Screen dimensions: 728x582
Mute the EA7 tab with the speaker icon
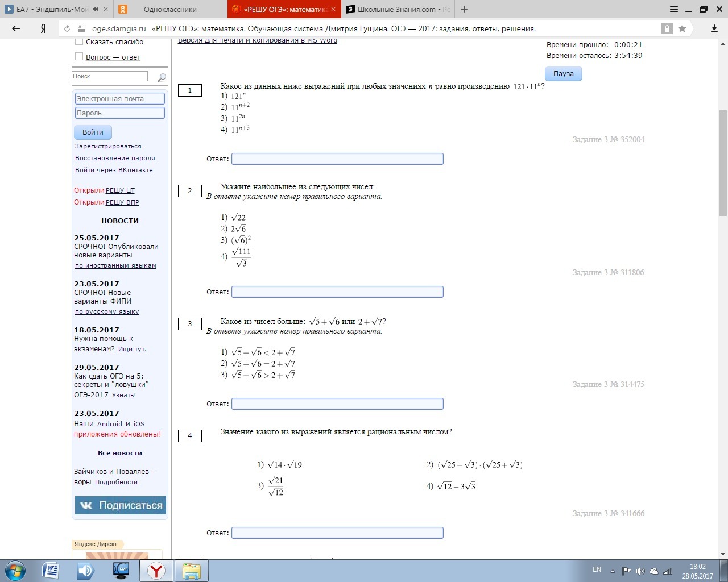pyautogui.click(x=95, y=9)
